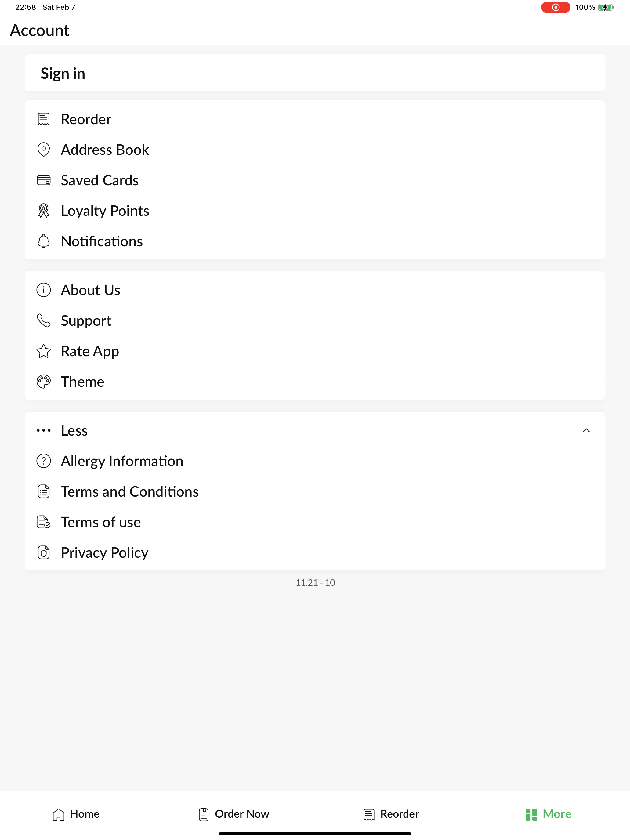Collapse the Less section chevron
Viewport: 630px width, 840px height.
[x=586, y=430]
